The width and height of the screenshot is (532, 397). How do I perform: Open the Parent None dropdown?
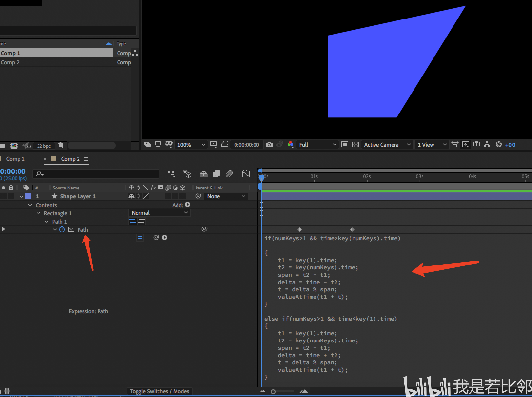[x=226, y=196]
